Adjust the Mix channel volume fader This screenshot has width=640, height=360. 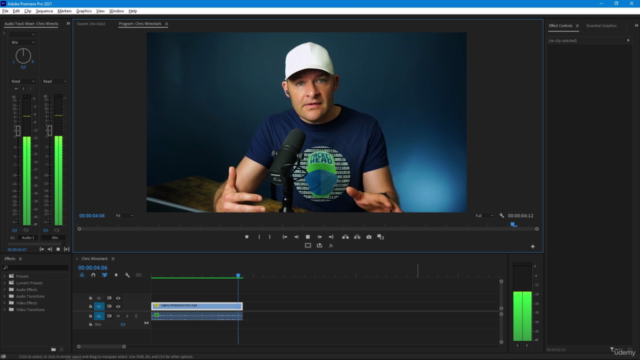pyautogui.click(x=50, y=131)
